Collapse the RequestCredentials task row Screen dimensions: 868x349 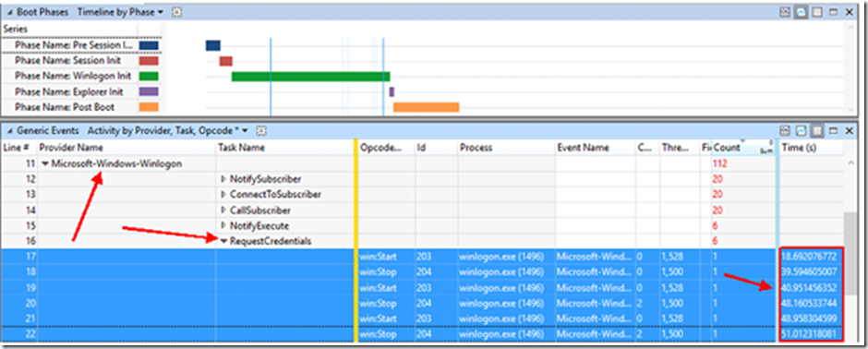pyautogui.click(x=223, y=241)
